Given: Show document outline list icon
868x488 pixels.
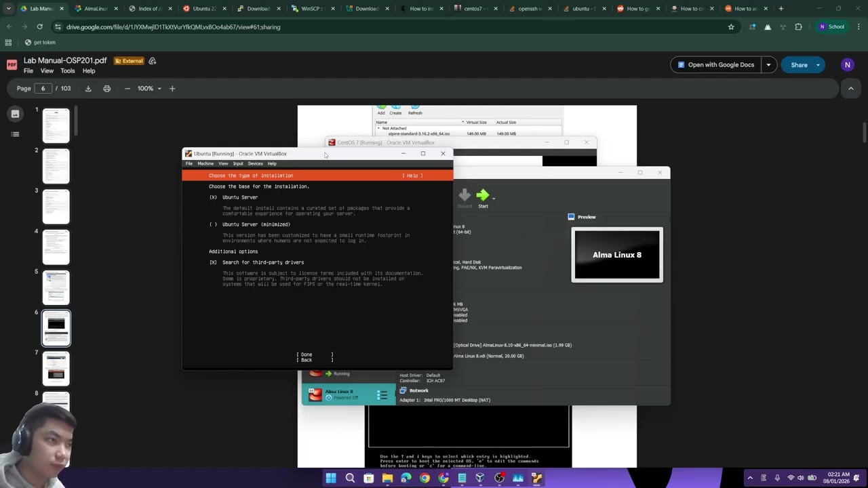Looking at the screenshot, I should tap(15, 134).
